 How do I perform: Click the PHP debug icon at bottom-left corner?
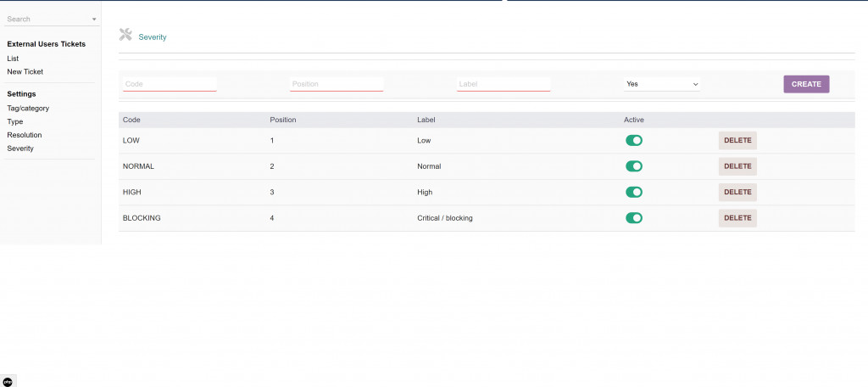(8, 381)
